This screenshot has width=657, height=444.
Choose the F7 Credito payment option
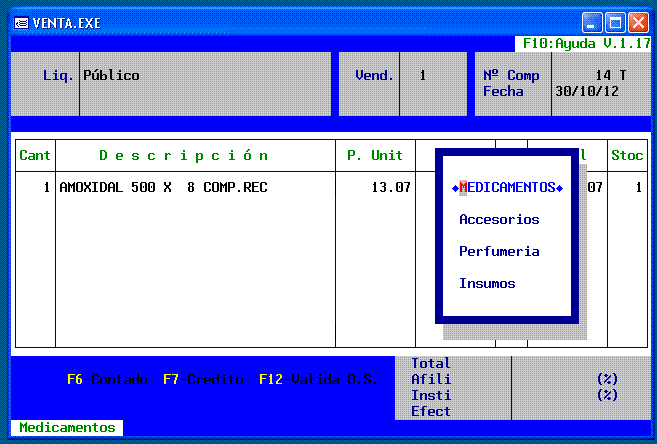[203, 379]
